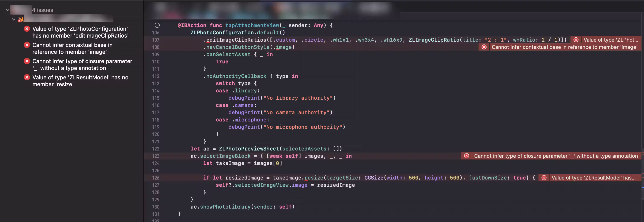Click error icon next to 'Cannot infer contextual base' issue
The width and height of the screenshot is (644, 222).
pos(27,45)
